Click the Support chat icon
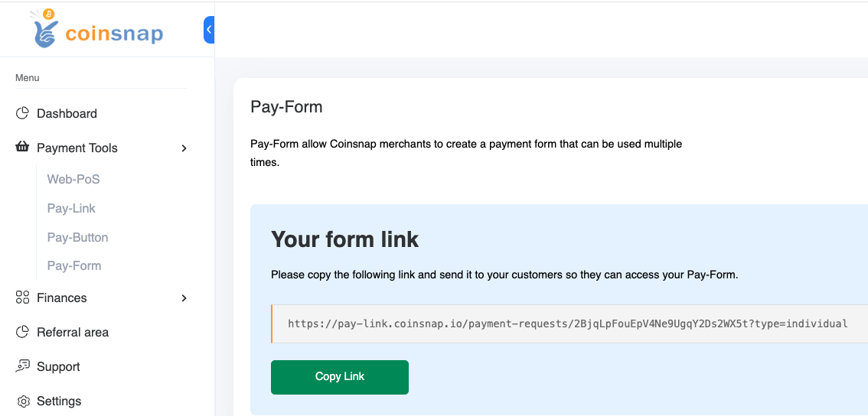Image resolution: width=868 pixels, height=416 pixels. (22, 366)
